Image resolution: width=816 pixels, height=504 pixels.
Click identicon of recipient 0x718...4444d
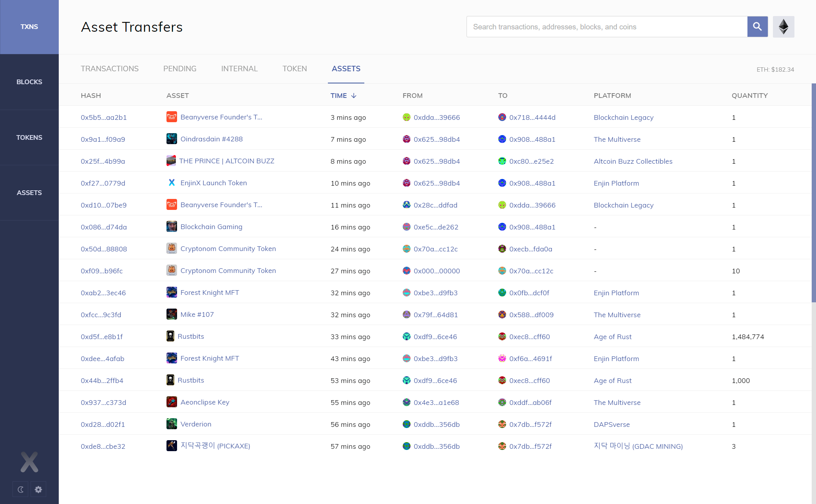point(502,117)
